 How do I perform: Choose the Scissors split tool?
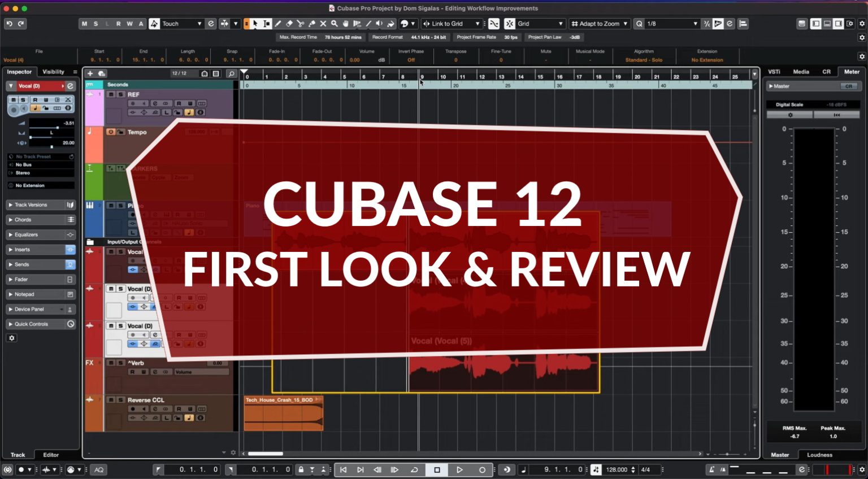tap(301, 24)
